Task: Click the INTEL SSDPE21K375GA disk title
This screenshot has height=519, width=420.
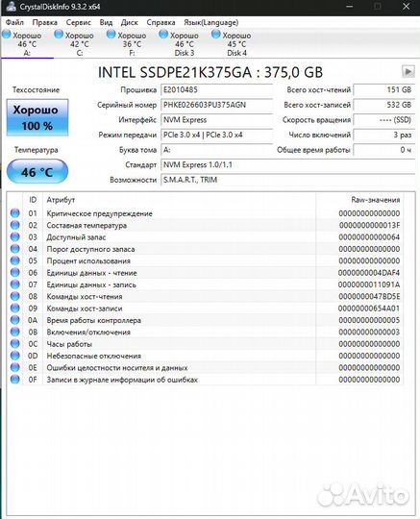Action: click(210, 72)
